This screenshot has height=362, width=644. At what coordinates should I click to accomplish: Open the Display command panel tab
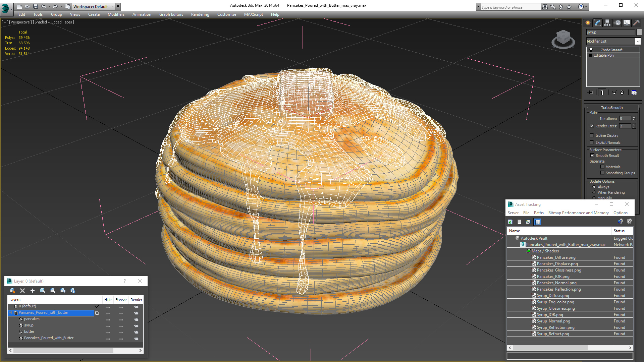click(x=627, y=23)
